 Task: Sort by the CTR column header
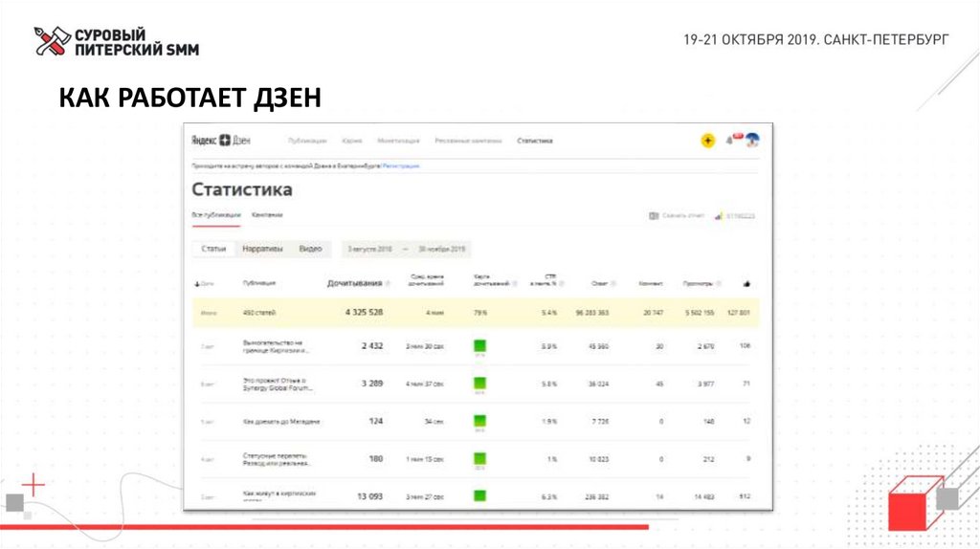point(544,280)
